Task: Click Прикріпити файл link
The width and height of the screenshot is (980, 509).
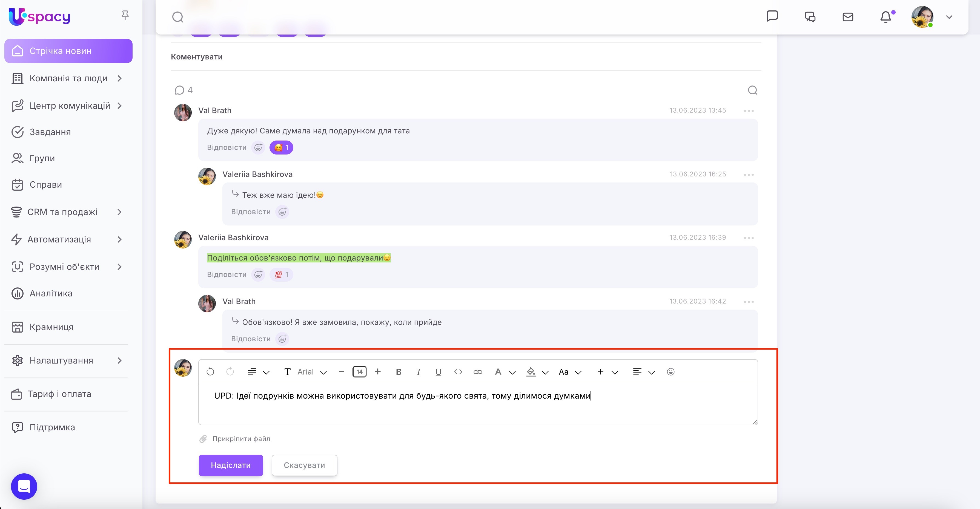Action: [241, 439]
